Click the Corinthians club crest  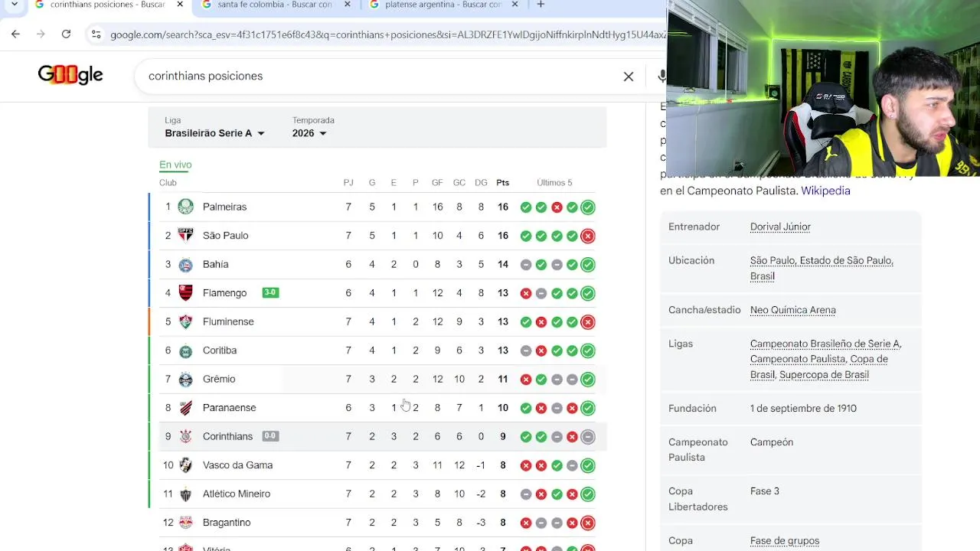tap(185, 436)
